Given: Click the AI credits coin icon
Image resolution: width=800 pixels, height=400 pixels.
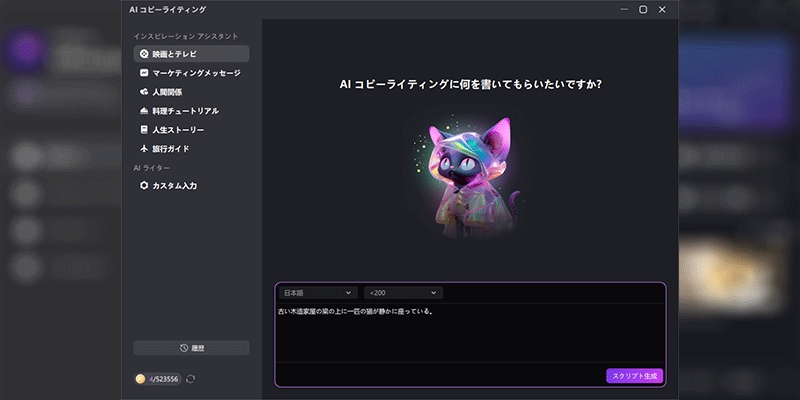Looking at the screenshot, I should (141, 379).
